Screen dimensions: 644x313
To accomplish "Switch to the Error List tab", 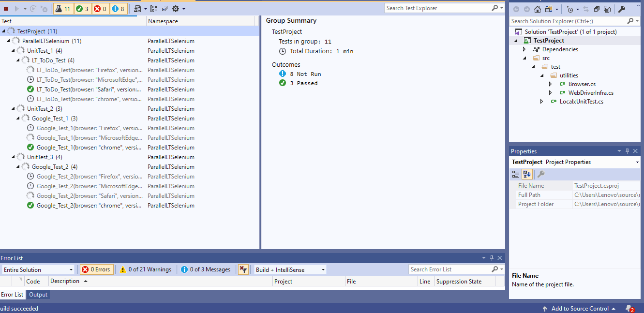I will pyautogui.click(x=12, y=294).
